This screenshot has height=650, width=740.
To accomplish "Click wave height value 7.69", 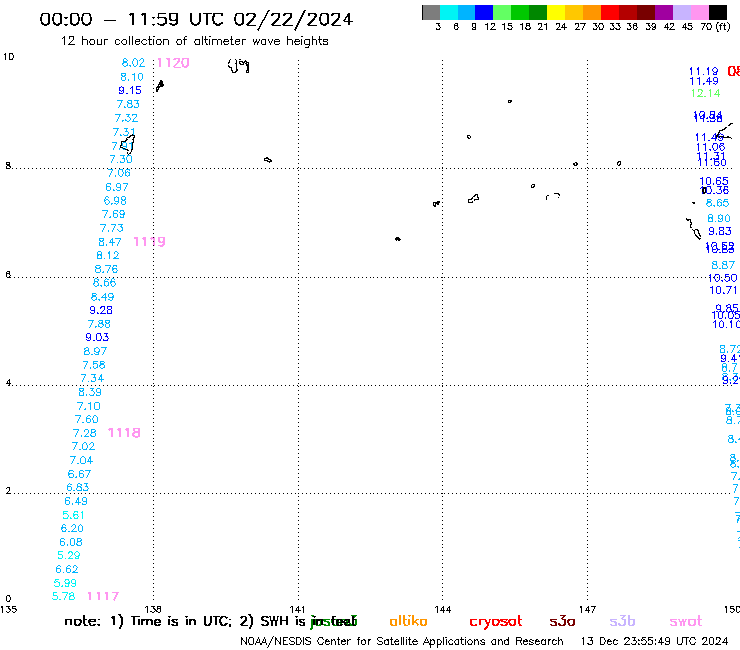I will tap(113, 214).
